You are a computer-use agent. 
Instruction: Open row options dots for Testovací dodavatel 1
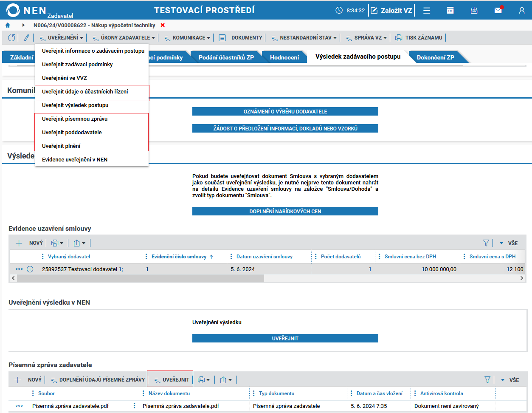[x=19, y=269]
